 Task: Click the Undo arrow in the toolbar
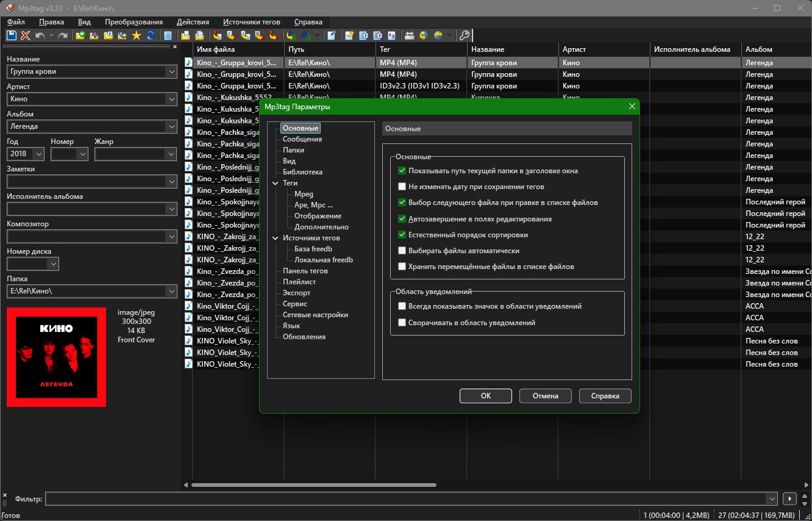40,36
